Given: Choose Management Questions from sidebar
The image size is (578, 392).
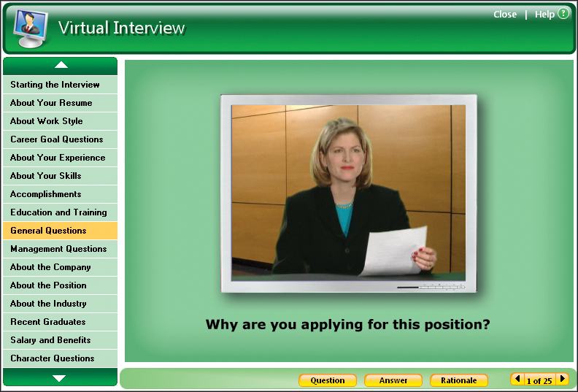Looking at the screenshot, I should pyautogui.click(x=60, y=249).
